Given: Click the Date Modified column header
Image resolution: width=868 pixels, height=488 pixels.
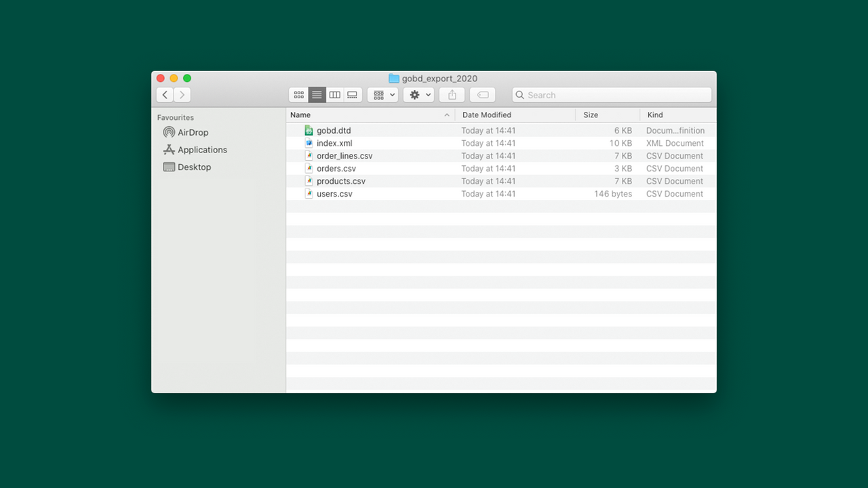Looking at the screenshot, I should pos(486,115).
